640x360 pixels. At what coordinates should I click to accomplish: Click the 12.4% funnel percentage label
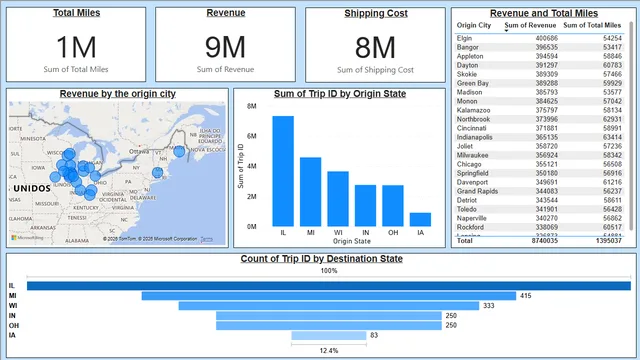(x=329, y=351)
